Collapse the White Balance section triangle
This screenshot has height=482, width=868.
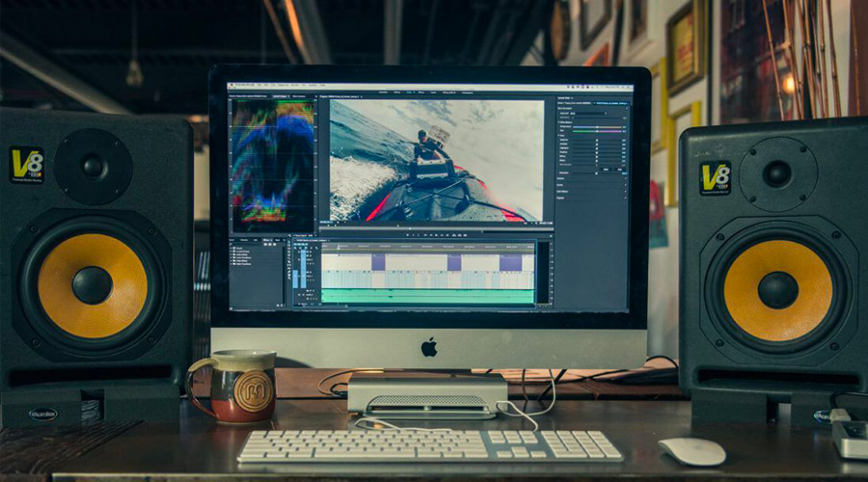(x=560, y=122)
